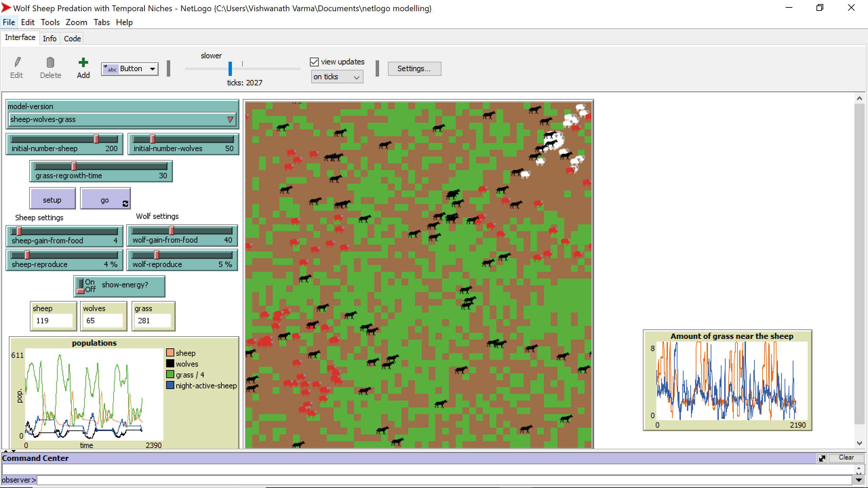Click the forever loop icon on go button
Screen dimensions: 868x488
point(125,204)
